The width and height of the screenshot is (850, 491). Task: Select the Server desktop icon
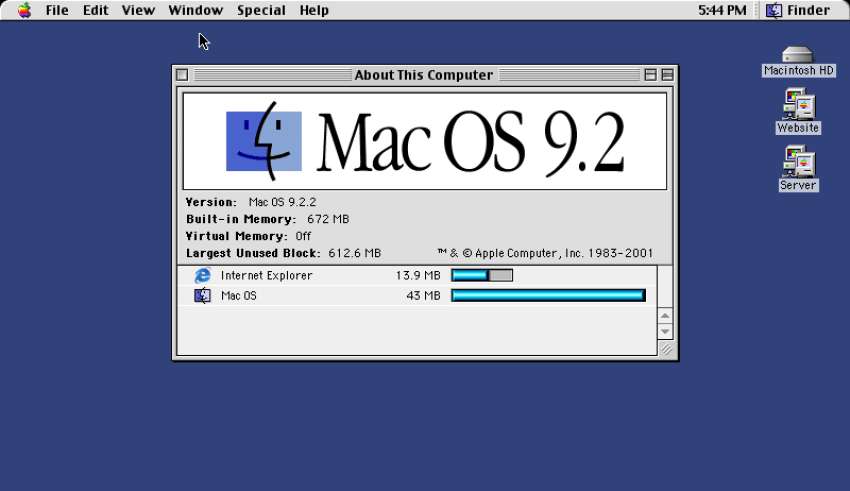pos(798,162)
